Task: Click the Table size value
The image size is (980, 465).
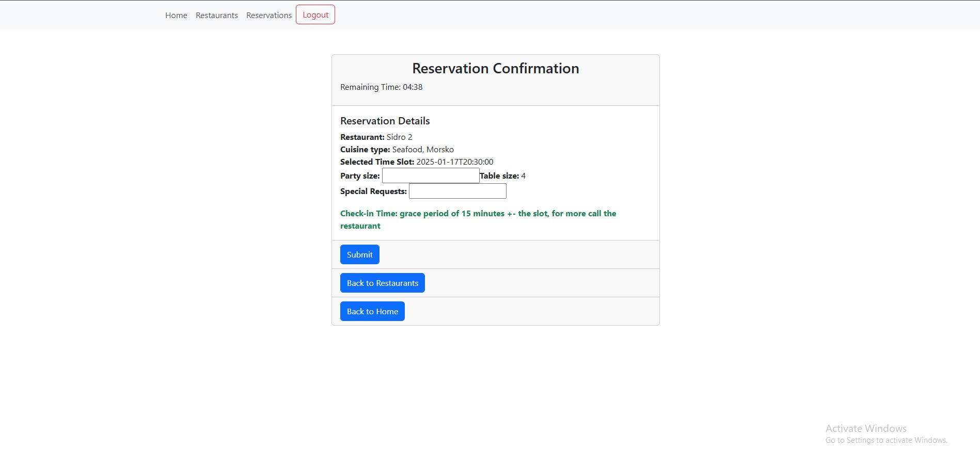Action: [x=523, y=176]
